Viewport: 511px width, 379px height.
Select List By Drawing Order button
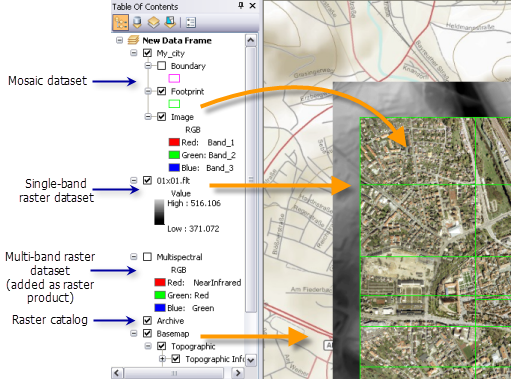coord(120,23)
